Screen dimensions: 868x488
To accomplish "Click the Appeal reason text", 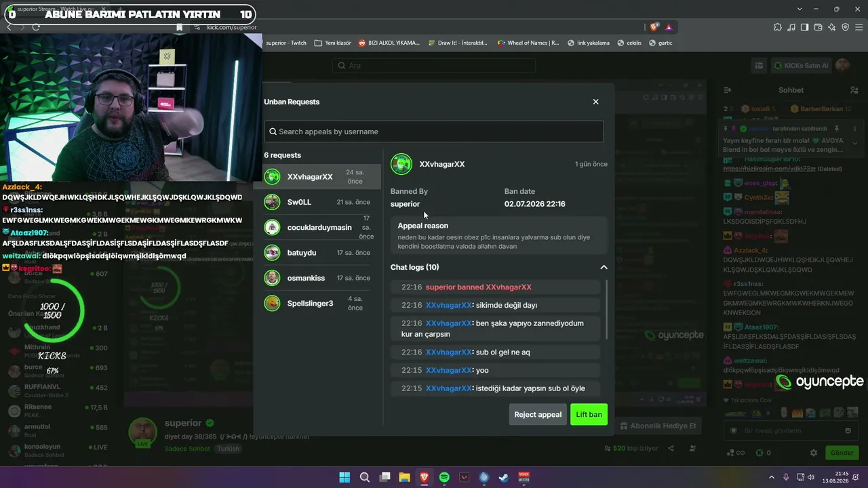I will click(494, 242).
